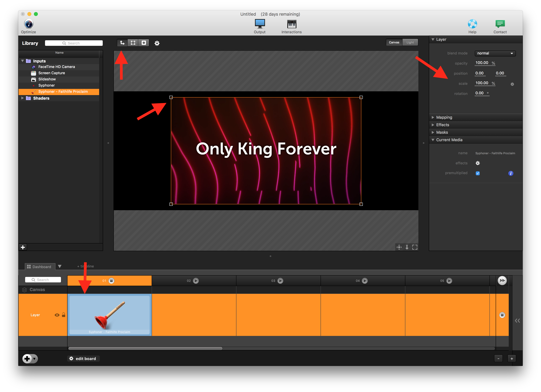
Task: Select the mapping corners tool
Action: pyautogui.click(x=133, y=43)
